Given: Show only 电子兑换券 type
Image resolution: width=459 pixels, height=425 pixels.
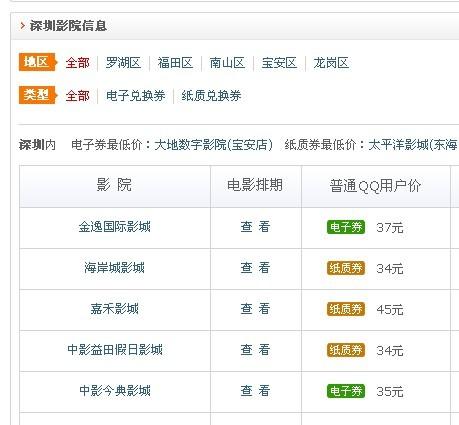Looking at the screenshot, I should tap(136, 96).
